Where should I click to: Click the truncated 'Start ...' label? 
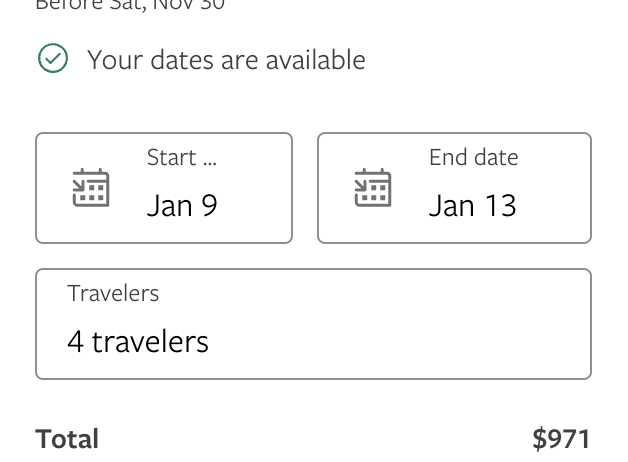(181, 157)
